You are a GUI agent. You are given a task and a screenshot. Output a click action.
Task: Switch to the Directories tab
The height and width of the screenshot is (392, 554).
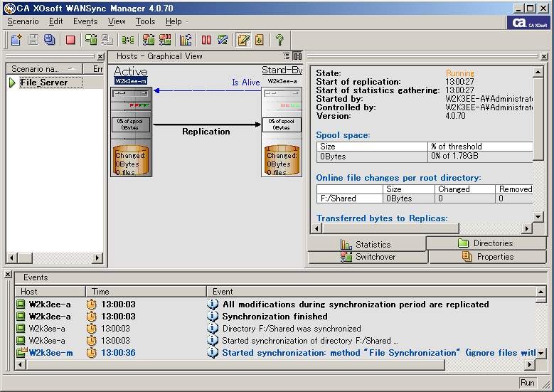click(486, 243)
